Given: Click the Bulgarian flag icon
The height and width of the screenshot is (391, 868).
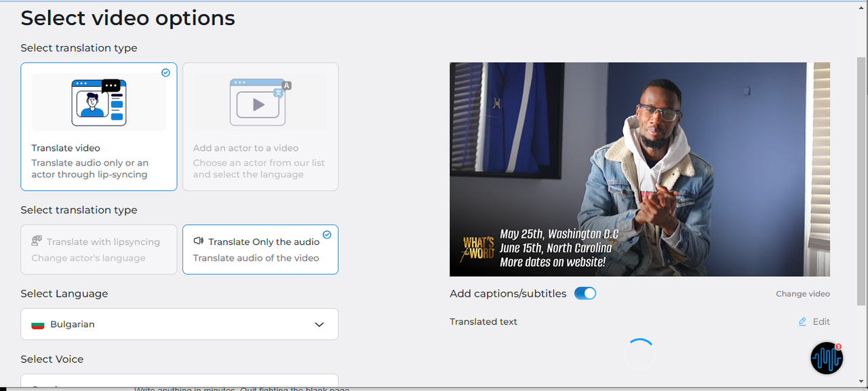Looking at the screenshot, I should coord(38,325).
